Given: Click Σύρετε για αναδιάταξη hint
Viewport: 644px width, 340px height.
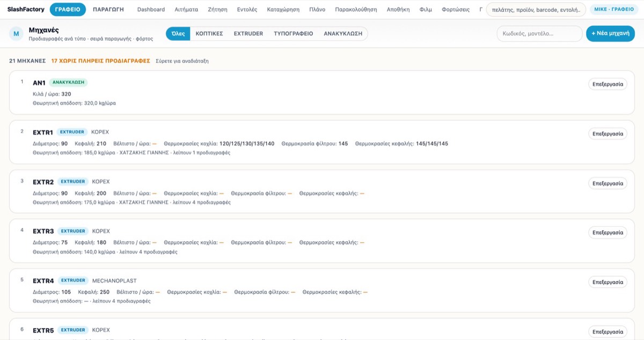Looking at the screenshot, I should [182, 61].
